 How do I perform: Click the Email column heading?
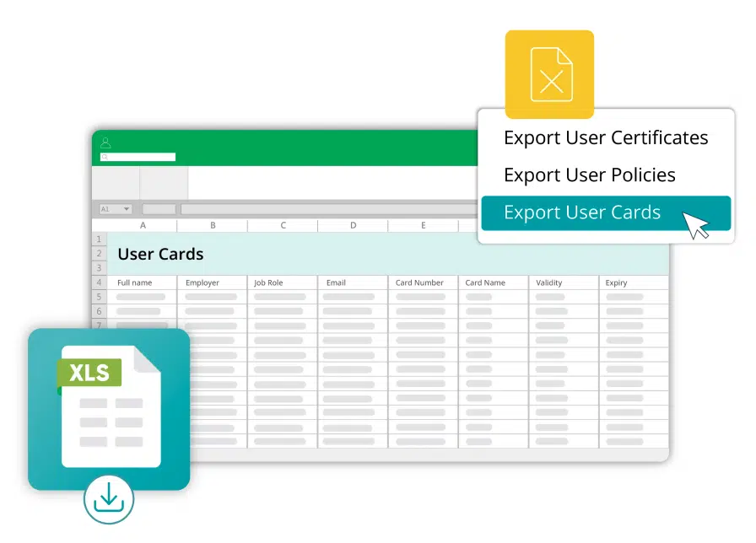pyautogui.click(x=336, y=282)
